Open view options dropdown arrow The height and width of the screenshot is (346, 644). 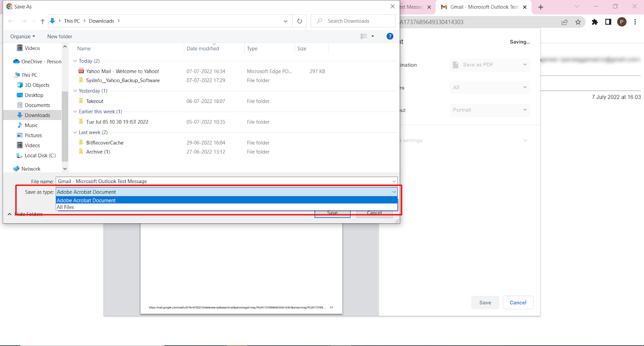click(373, 36)
